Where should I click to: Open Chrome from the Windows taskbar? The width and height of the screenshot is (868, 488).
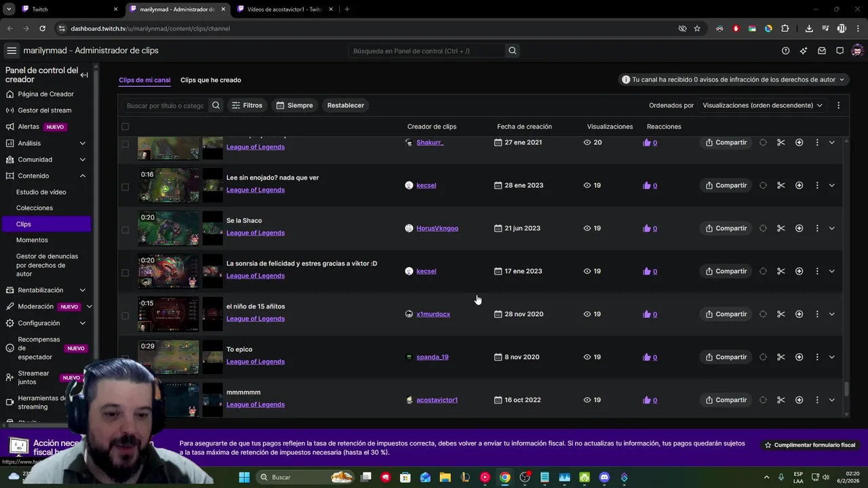click(x=505, y=477)
